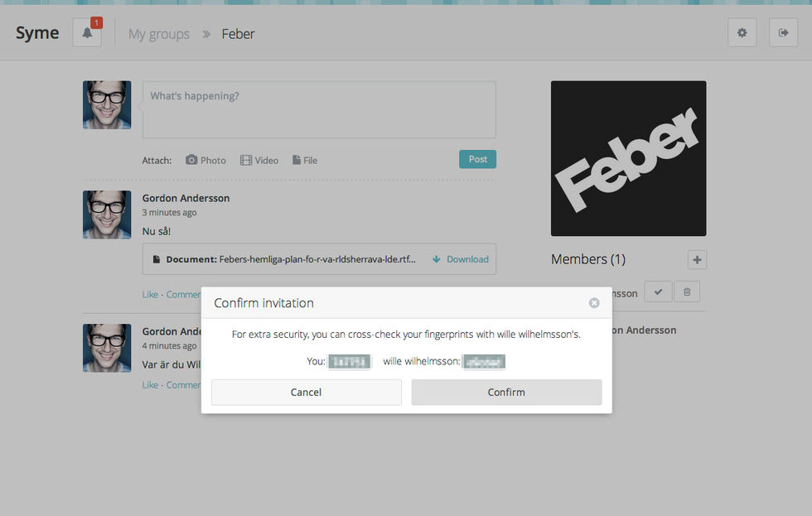Click into the What's happening text box
This screenshot has width=812, height=516.
pyautogui.click(x=319, y=109)
